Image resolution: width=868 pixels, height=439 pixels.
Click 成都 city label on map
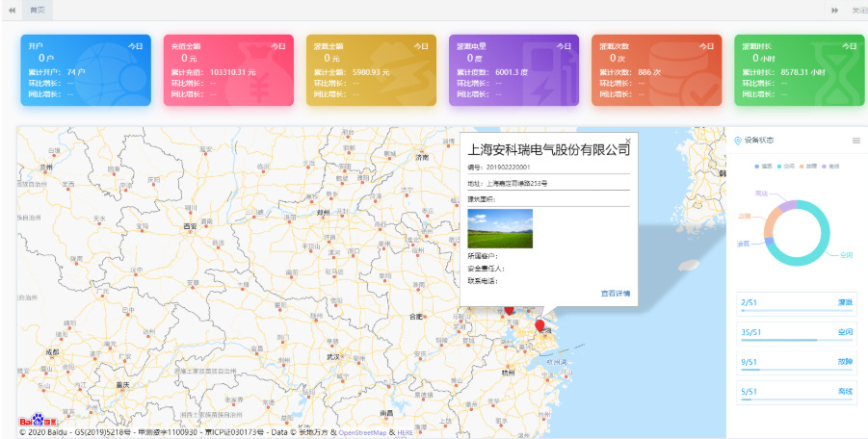52,352
